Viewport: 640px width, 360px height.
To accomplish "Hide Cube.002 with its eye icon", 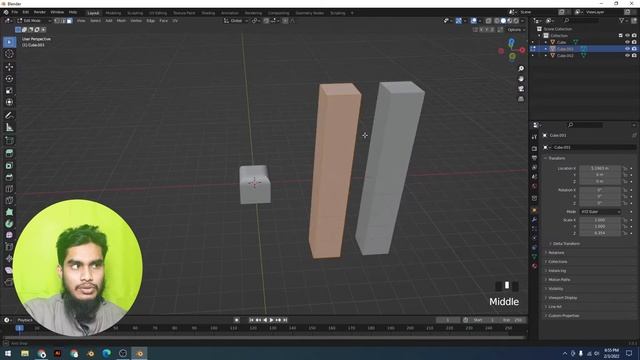I will (627, 55).
